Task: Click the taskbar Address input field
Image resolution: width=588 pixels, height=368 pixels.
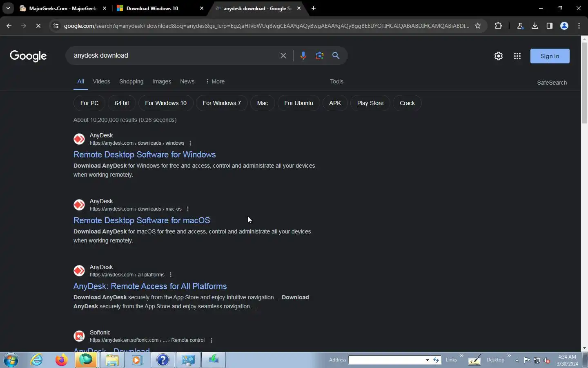Action: (386, 360)
